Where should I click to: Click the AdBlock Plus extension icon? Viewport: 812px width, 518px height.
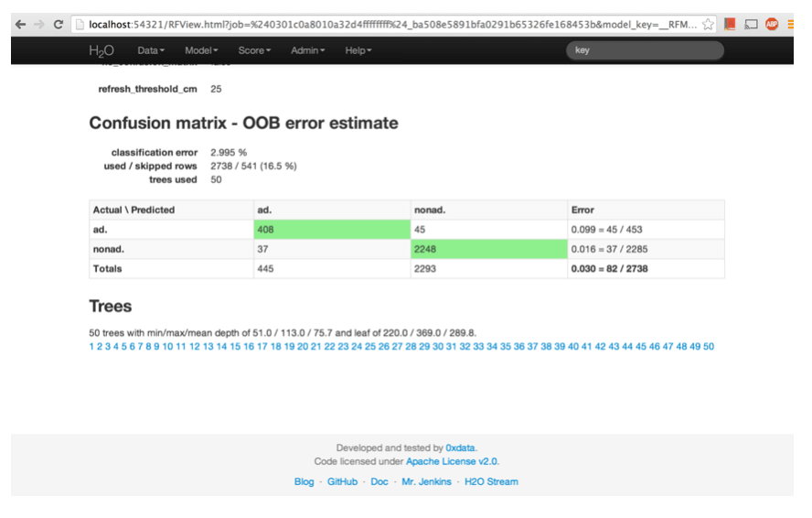(x=773, y=24)
